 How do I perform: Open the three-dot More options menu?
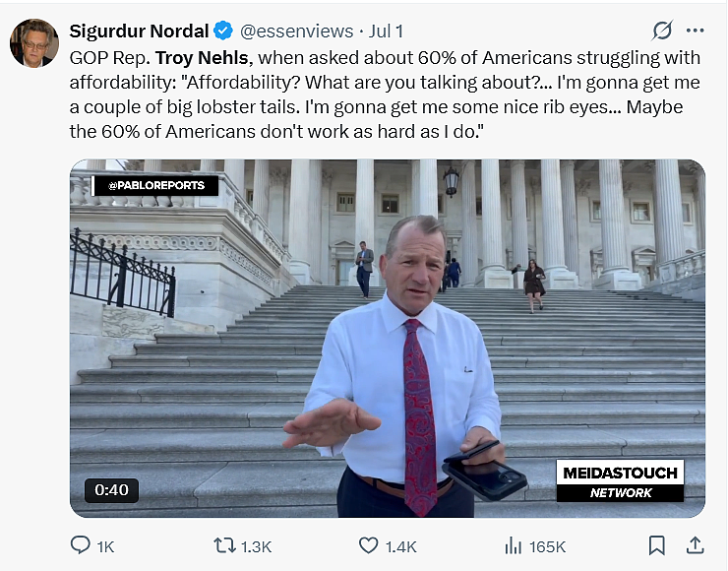coord(695,31)
